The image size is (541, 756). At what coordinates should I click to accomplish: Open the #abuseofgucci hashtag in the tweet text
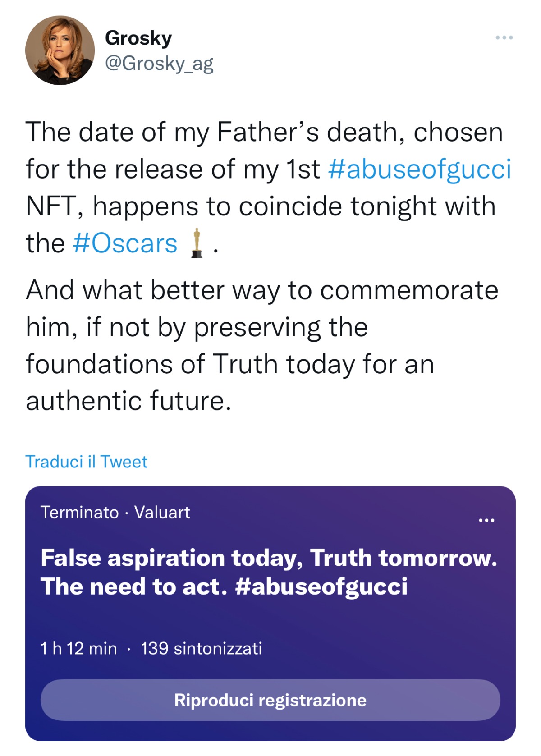point(420,169)
